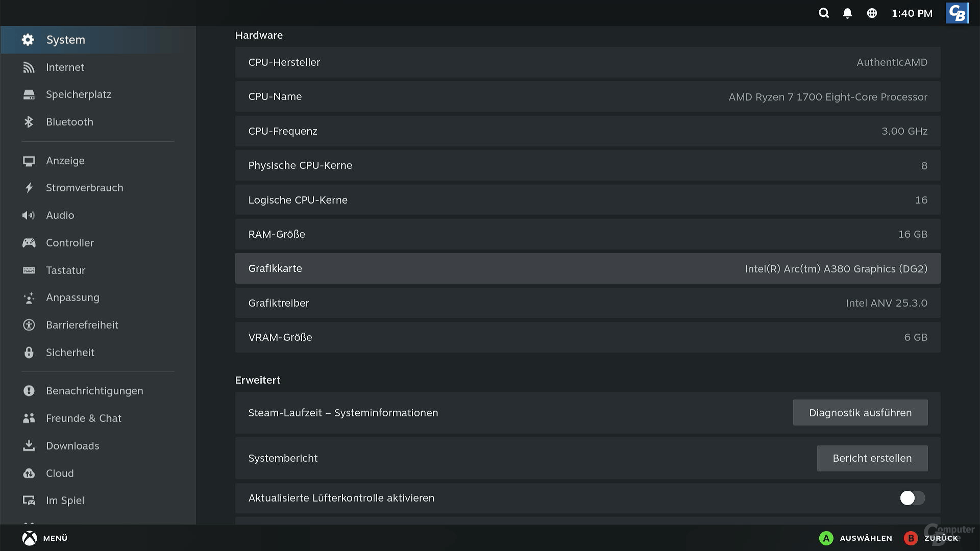
Task: Toggle Aktualisierte Lüfterkontrolle aktivieren switch
Action: click(x=912, y=498)
